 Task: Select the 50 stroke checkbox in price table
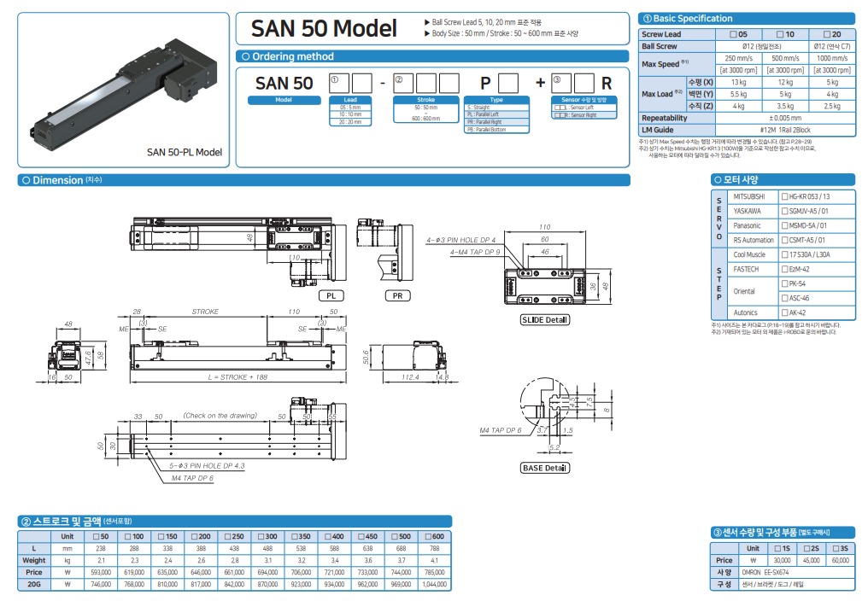[x=96, y=536]
